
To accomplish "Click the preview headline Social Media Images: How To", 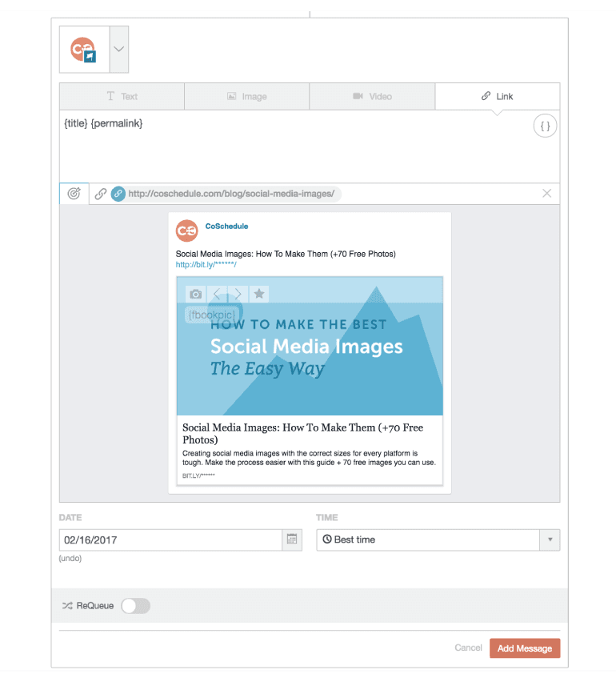I will [x=302, y=433].
